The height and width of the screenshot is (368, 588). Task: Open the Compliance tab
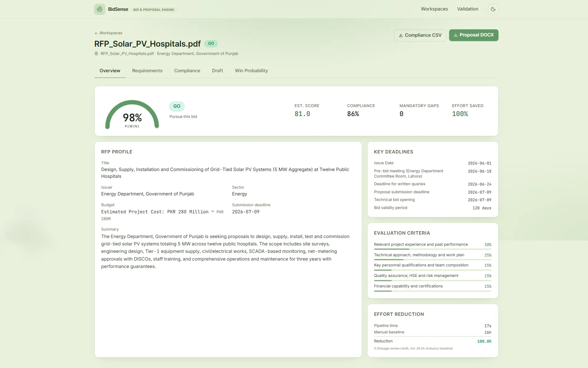187,71
